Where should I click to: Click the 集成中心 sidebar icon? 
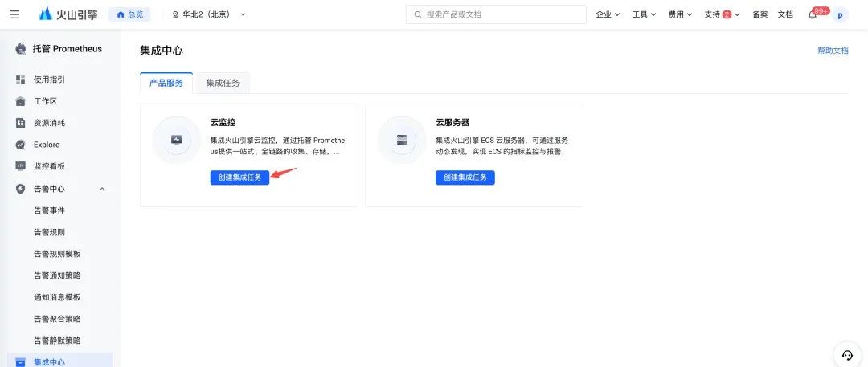(20, 362)
